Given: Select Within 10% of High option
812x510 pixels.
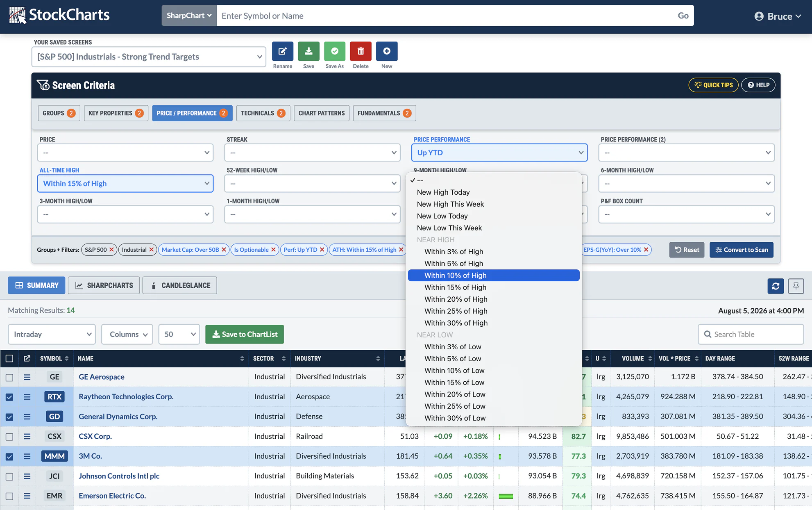Looking at the screenshot, I should click(494, 275).
